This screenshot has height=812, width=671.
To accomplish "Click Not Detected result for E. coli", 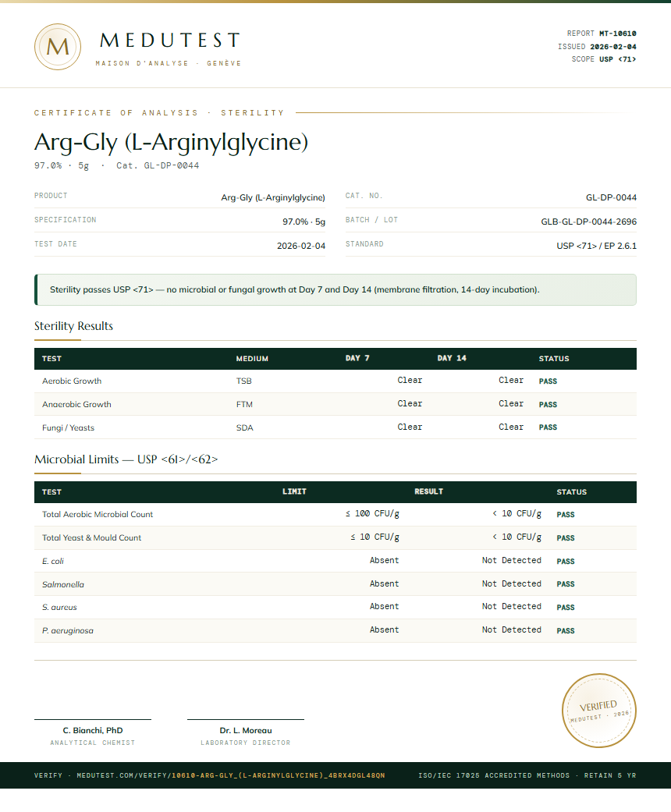I will 511,560.
